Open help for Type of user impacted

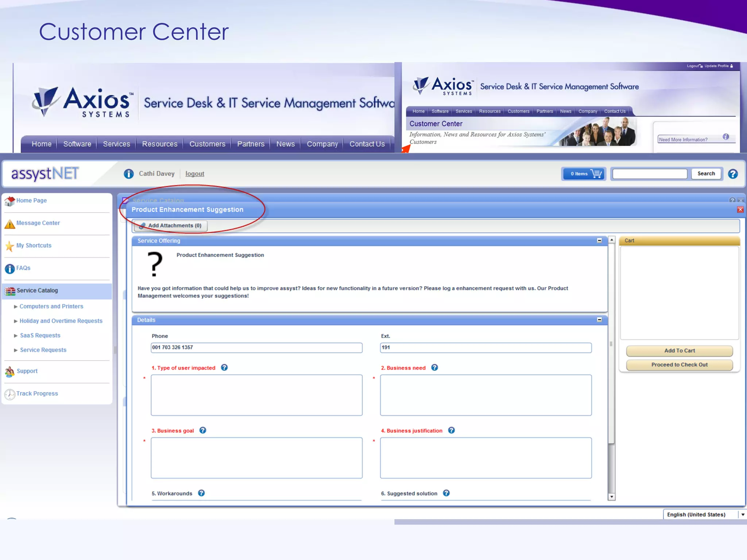224,367
